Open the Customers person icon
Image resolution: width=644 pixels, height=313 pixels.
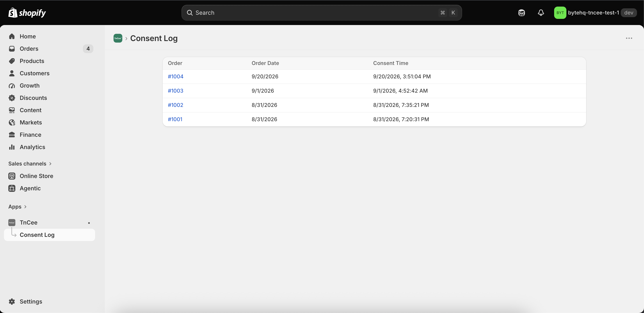coord(12,73)
